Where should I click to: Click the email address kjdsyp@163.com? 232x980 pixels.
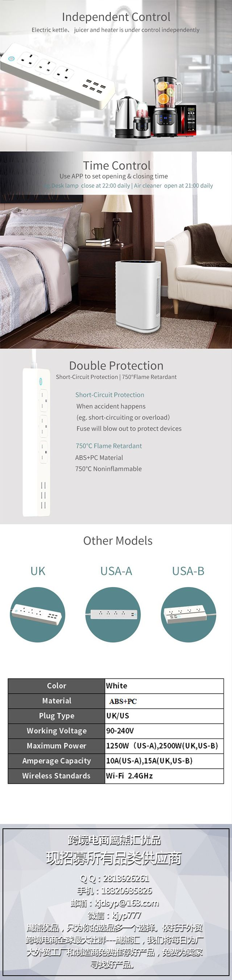coord(127,903)
